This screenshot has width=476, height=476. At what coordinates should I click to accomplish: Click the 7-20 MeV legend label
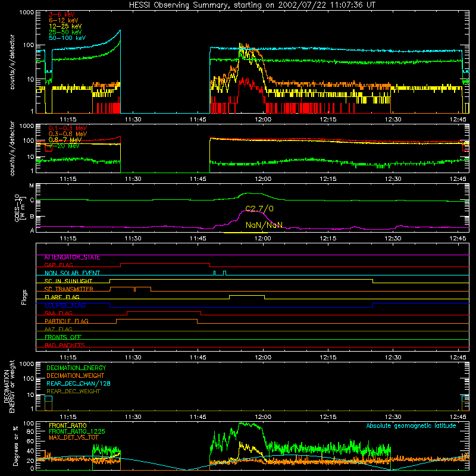[64, 146]
